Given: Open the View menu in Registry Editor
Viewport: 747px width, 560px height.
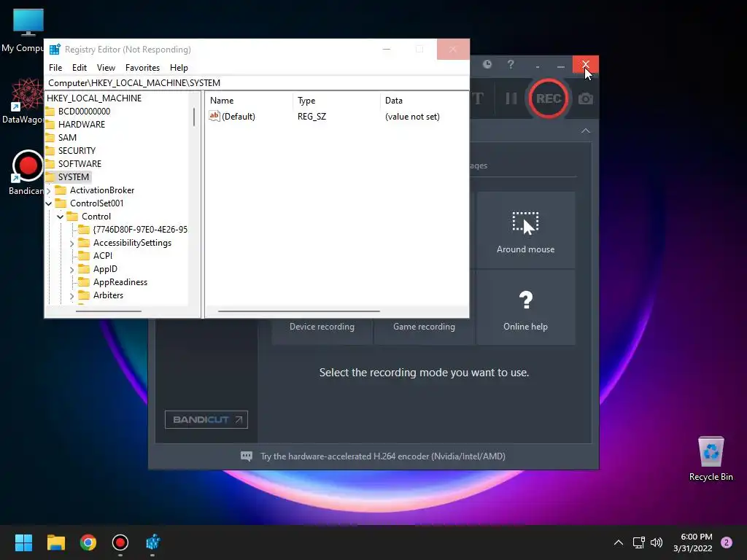Looking at the screenshot, I should (106, 68).
